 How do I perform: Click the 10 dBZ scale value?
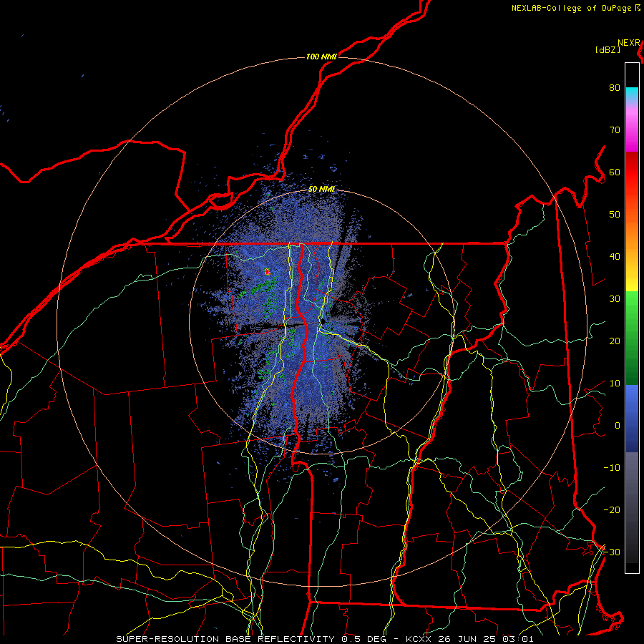point(615,384)
